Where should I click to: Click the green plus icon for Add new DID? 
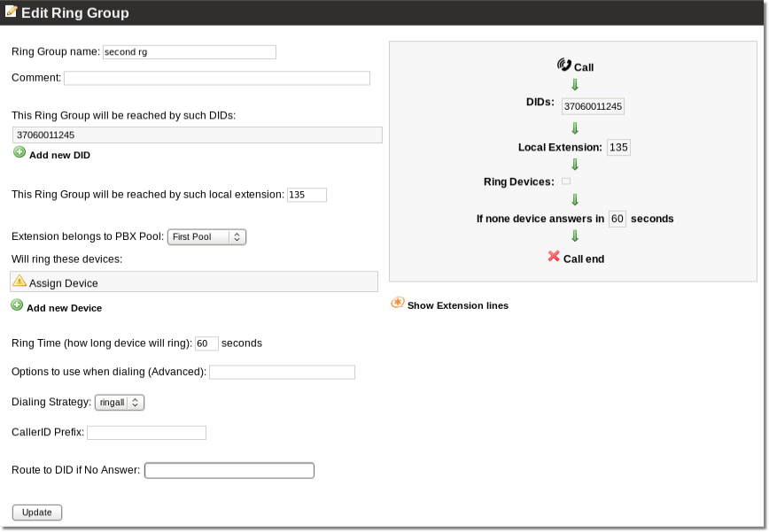pos(19,153)
